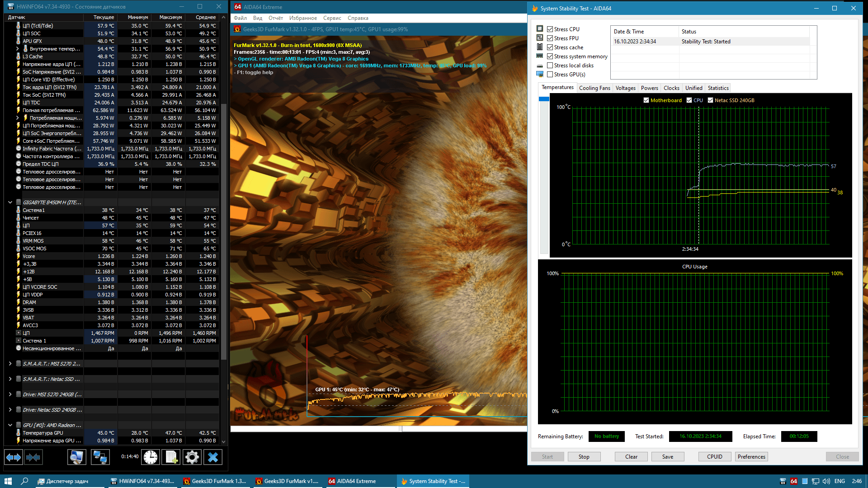Open the volume tray icon

(x=826, y=481)
